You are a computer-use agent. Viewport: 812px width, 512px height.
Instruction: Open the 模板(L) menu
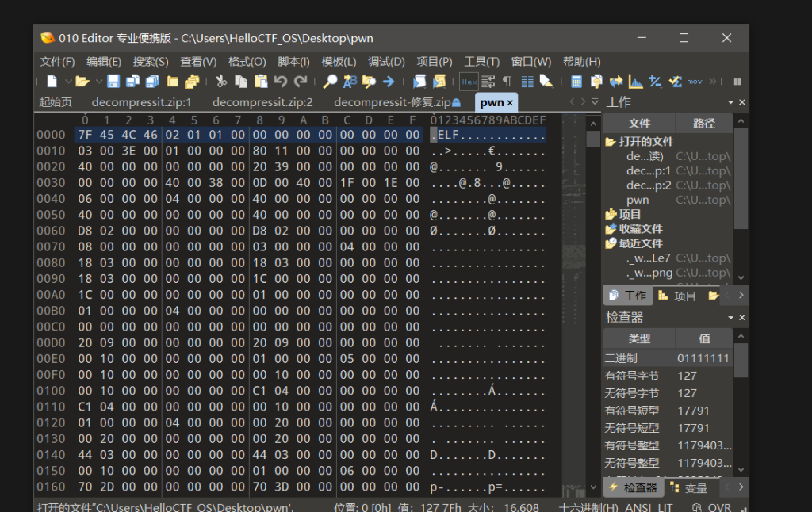click(x=339, y=62)
